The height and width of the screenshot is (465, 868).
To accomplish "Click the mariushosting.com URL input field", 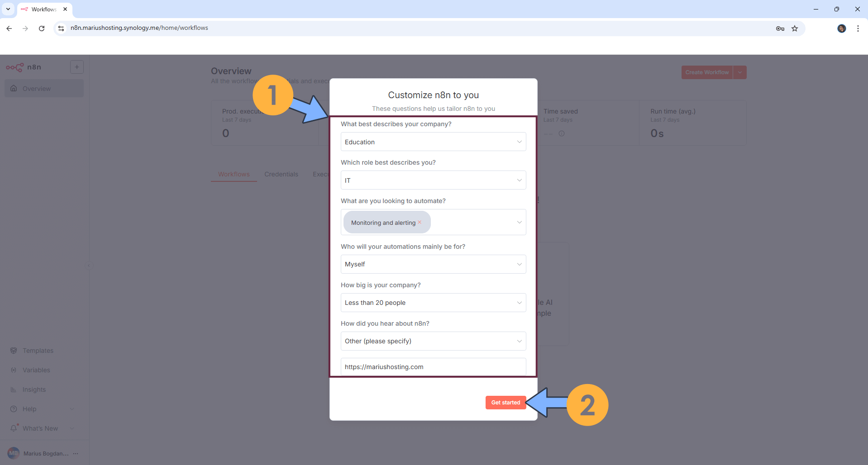I will click(433, 367).
